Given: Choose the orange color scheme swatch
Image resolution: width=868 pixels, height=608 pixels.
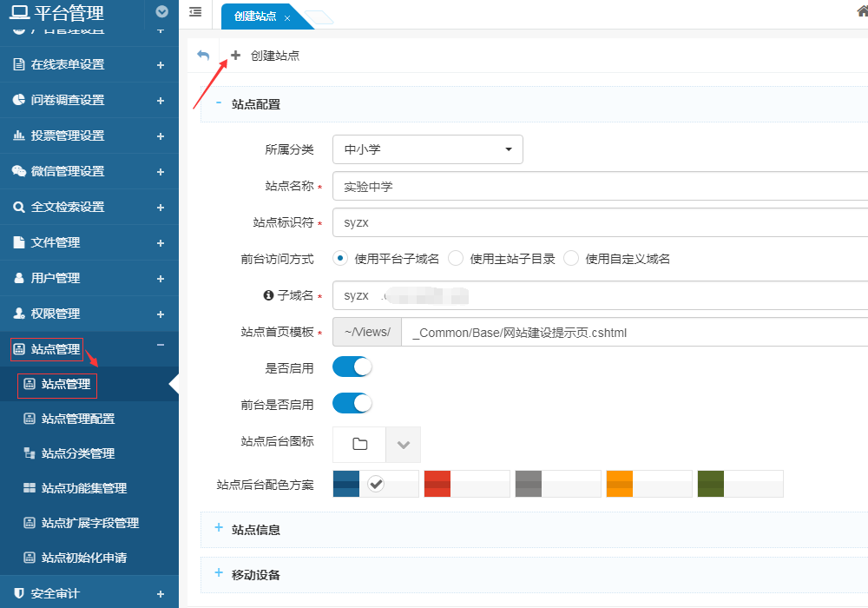Looking at the screenshot, I should click(x=648, y=484).
